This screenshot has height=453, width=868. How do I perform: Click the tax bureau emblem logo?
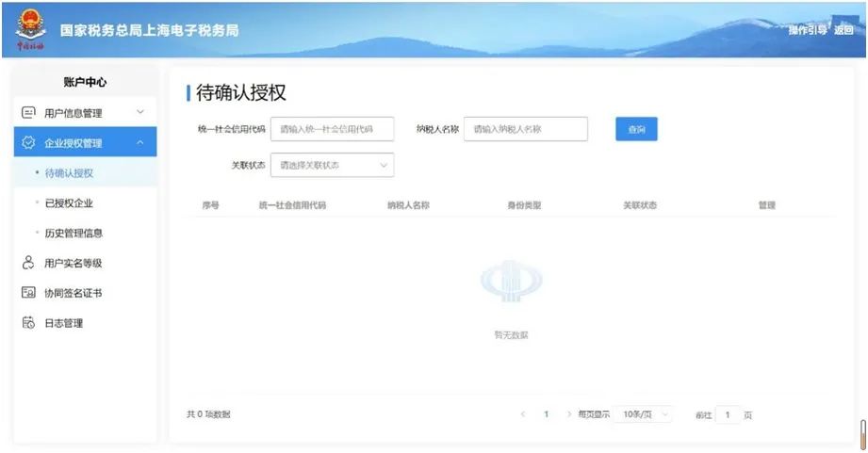[30, 30]
